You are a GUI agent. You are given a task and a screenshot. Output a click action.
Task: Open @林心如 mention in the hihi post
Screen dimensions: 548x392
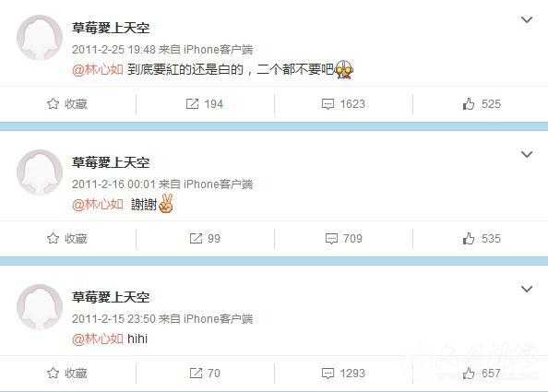98,339
